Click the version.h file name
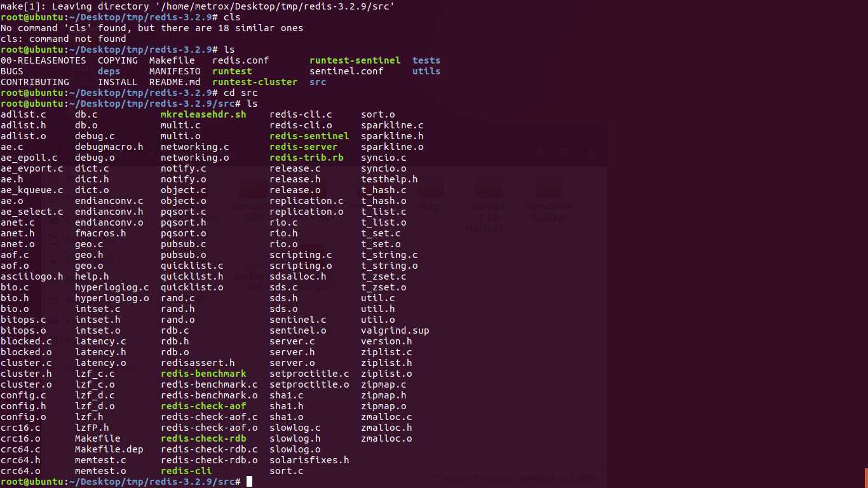The image size is (868, 488). [386, 341]
